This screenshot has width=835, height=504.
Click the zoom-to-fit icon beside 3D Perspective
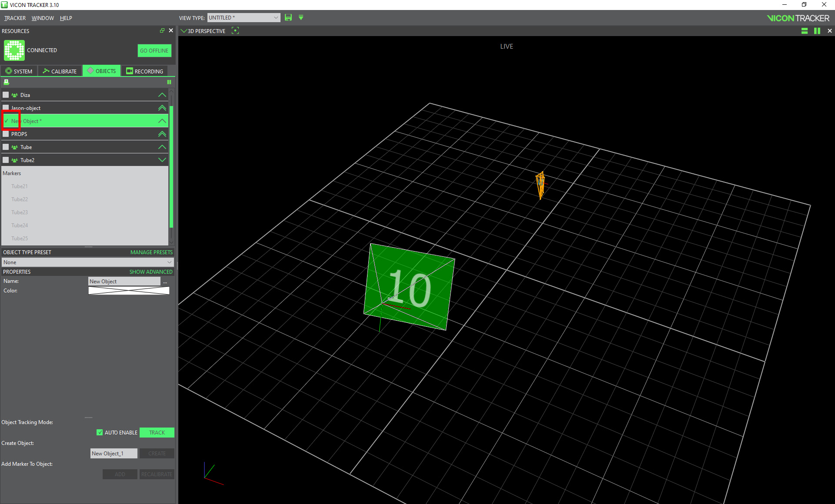click(x=235, y=30)
